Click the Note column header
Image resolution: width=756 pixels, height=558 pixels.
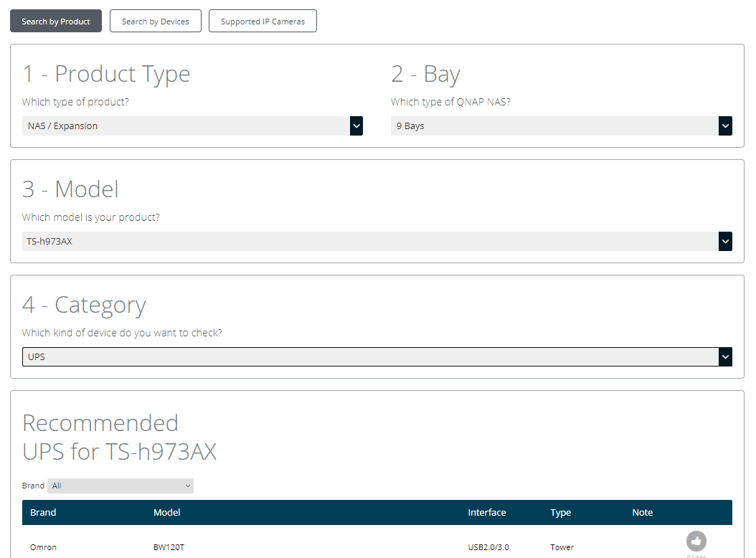click(x=642, y=513)
